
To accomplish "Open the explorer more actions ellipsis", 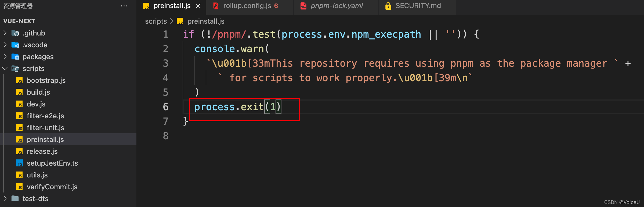I will click(124, 6).
